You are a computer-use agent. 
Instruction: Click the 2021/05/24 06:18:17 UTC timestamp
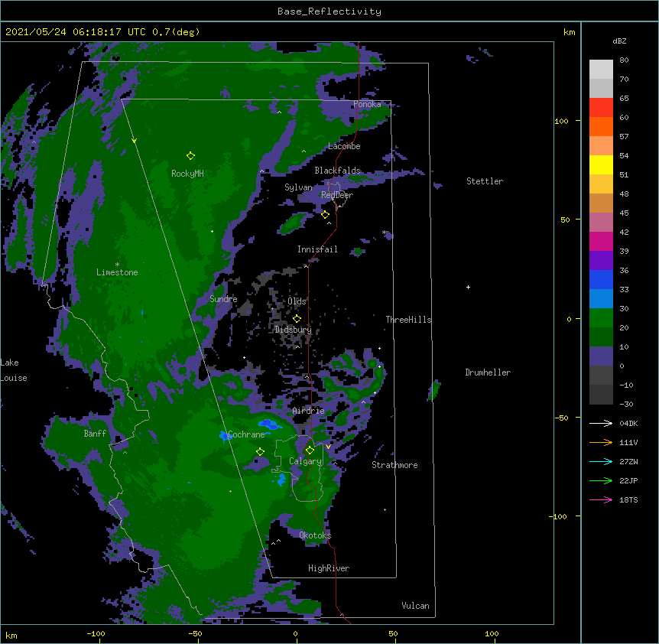tap(75, 32)
